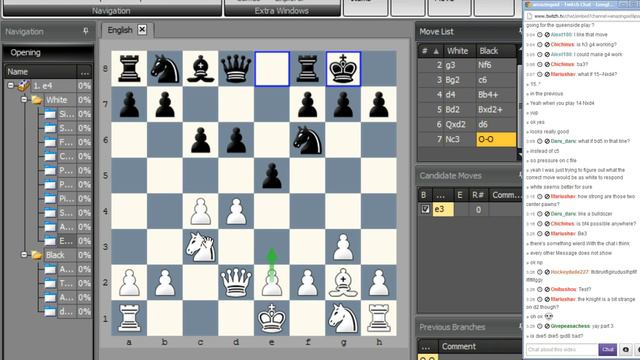This screenshot has height=360, width=640.
Task: Select the black pawn on e5
Action: coord(272,176)
